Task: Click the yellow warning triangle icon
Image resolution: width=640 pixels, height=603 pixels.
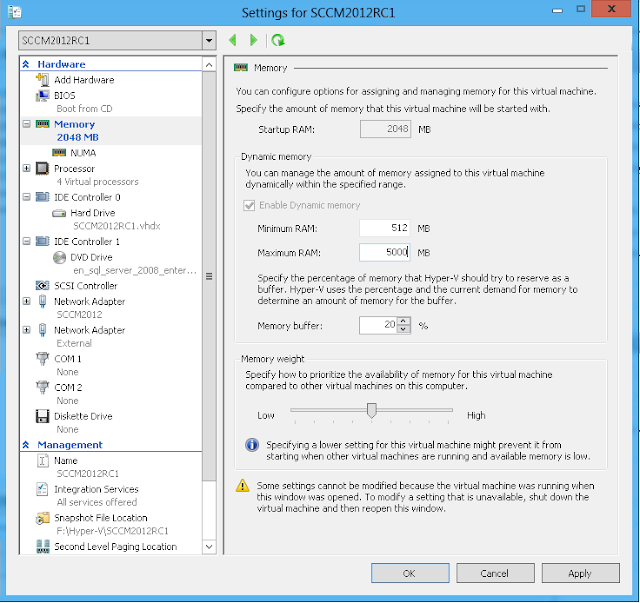Action: [x=242, y=485]
